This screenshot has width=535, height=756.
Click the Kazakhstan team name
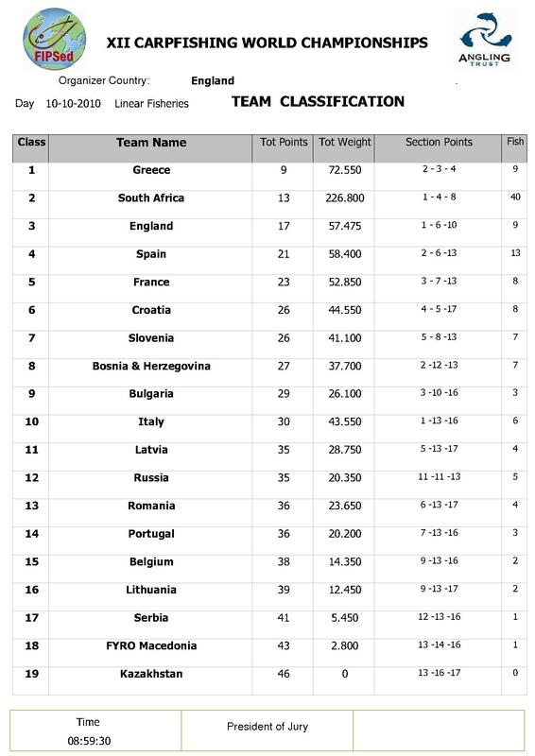pyautogui.click(x=151, y=674)
